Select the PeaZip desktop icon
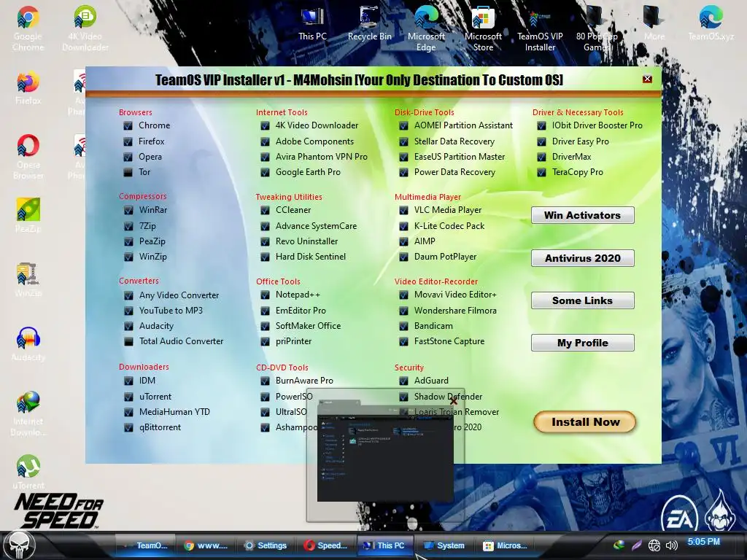The width and height of the screenshot is (747, 560). click(x=28, y=215)
